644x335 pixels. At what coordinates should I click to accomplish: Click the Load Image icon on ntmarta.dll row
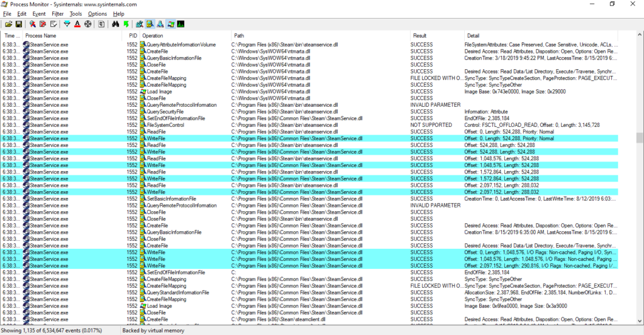[x=143, y=92]
